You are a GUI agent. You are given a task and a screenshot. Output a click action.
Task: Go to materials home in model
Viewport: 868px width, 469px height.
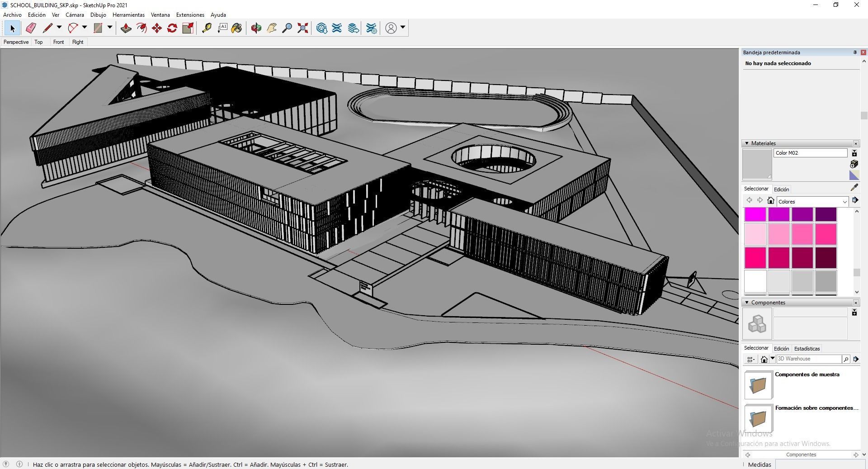(x=771, y=200)
